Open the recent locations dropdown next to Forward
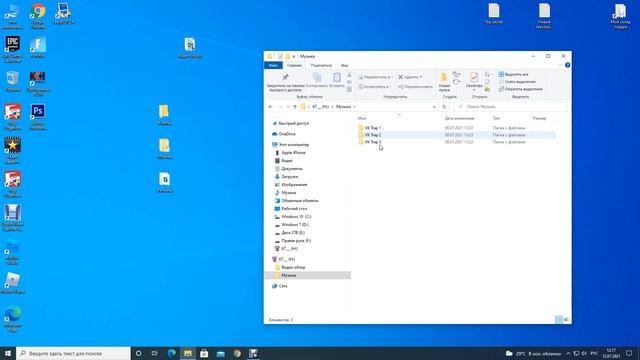Viewport: 640px width, 360px height. point(288,107)
